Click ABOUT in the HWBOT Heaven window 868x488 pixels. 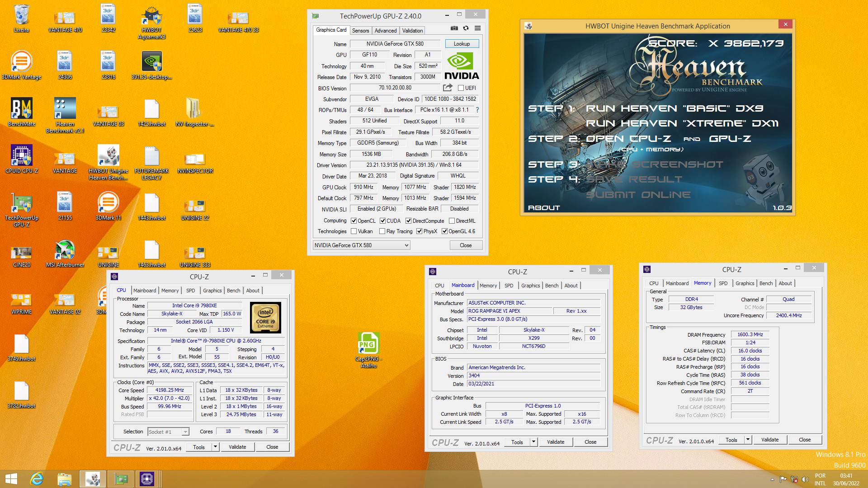(544, 208)
